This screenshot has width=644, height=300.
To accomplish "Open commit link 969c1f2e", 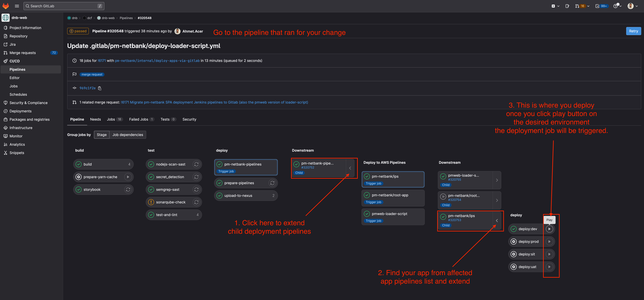I will (88, 88).
